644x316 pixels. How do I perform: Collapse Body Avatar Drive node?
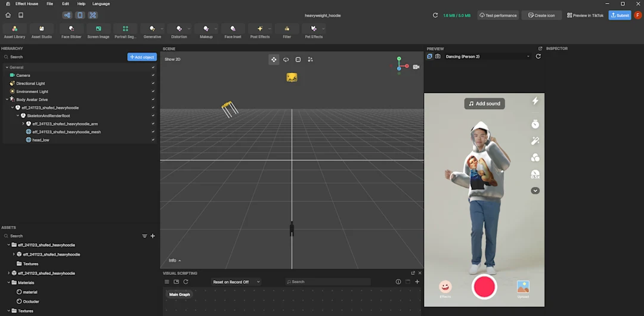(7, 100)
